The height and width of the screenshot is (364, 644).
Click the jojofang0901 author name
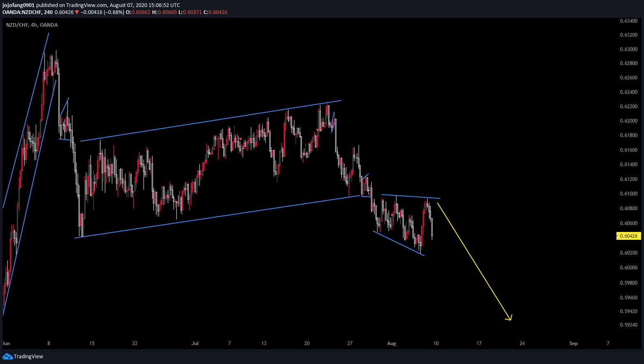click(x=19, y=5)
